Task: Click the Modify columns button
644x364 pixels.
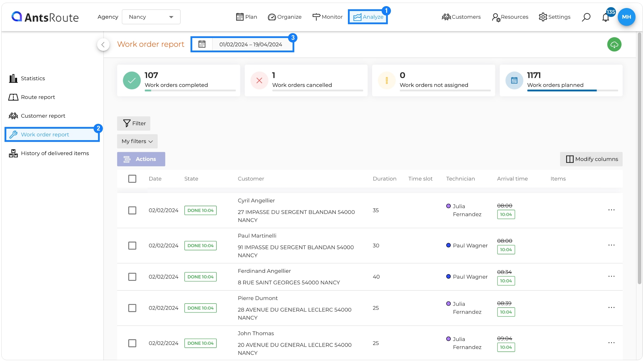Action: (x=591, y=159)
